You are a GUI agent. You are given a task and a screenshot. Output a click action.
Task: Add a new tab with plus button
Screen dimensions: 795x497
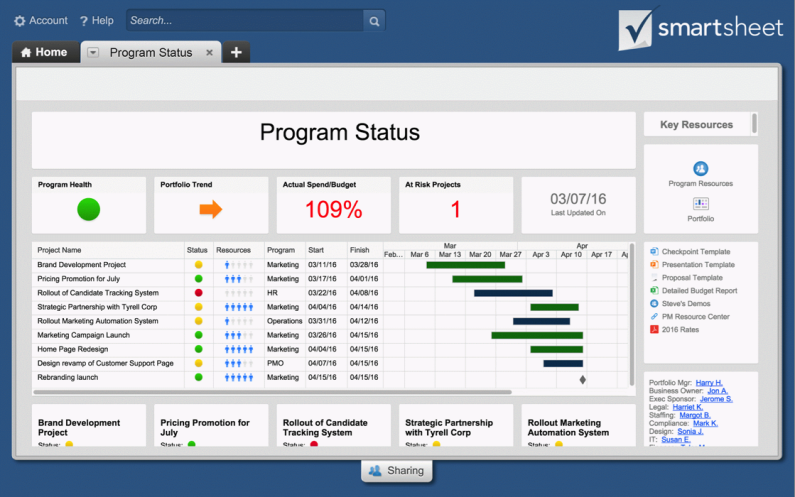coord(236,52)
